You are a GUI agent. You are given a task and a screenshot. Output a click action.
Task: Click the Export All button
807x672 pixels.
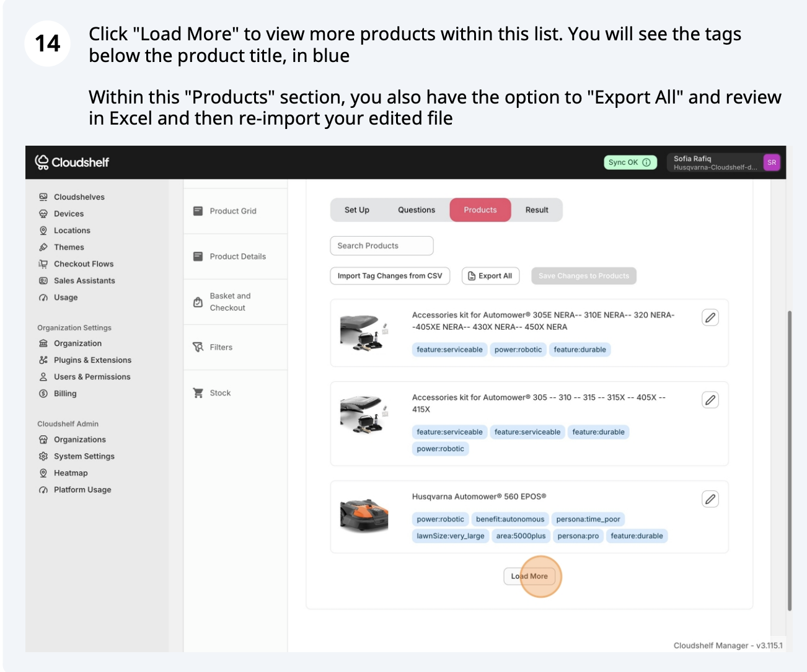pyautogui.click(x=490, y=276)
